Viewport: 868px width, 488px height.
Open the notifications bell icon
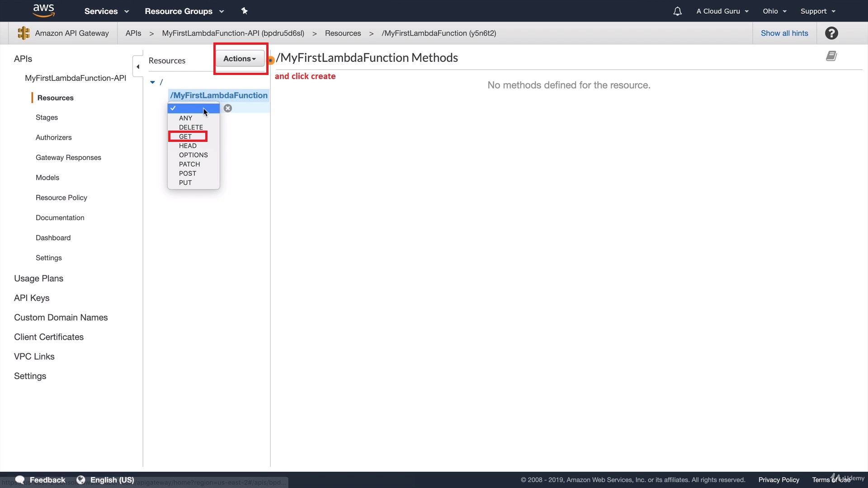(x=677, y=11)
